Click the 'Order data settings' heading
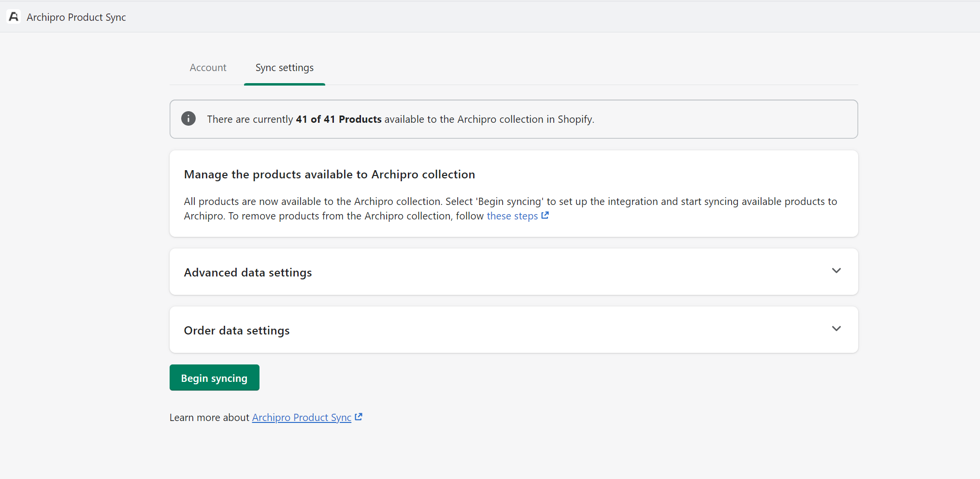 [237, 331]
